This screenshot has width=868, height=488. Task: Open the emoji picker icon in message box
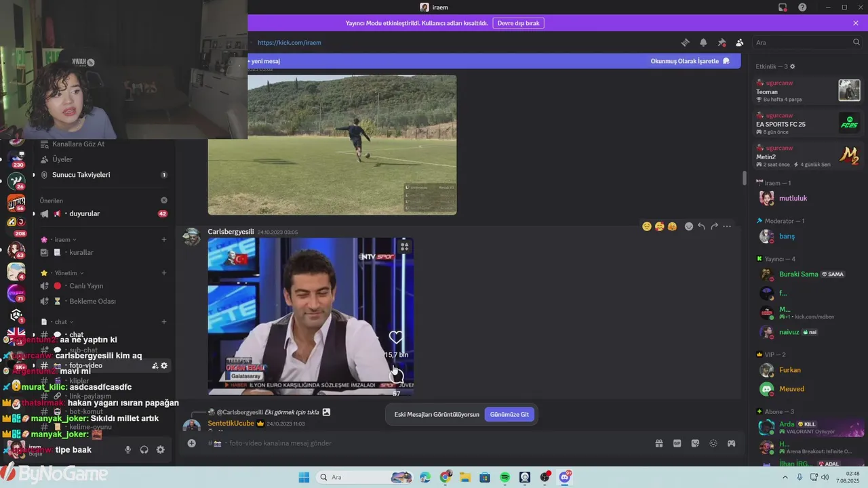point(713,443)
